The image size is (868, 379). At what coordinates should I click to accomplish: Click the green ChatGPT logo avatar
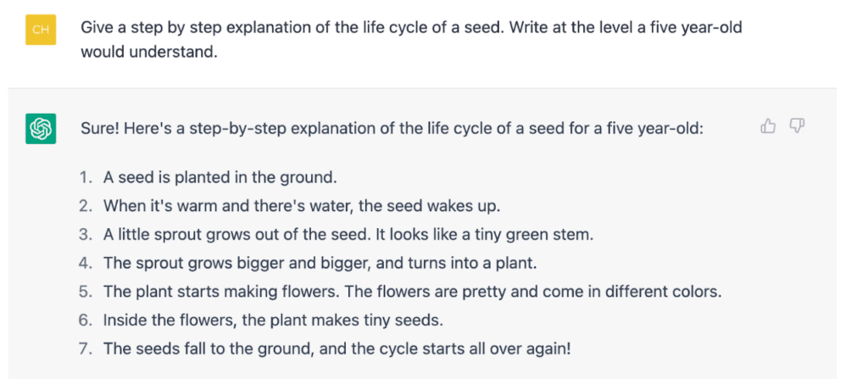click(41, 129)
